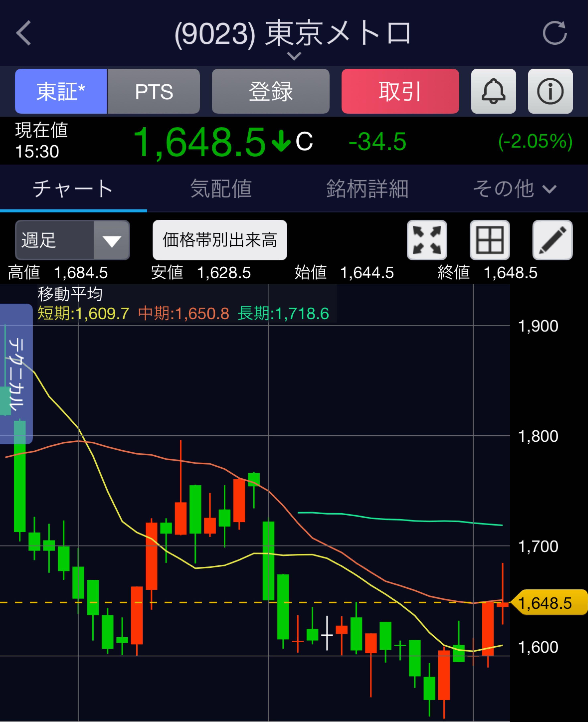Expand chart to fullscreen
The width and height of the screenshot is (588, 722).
[427, 240]
